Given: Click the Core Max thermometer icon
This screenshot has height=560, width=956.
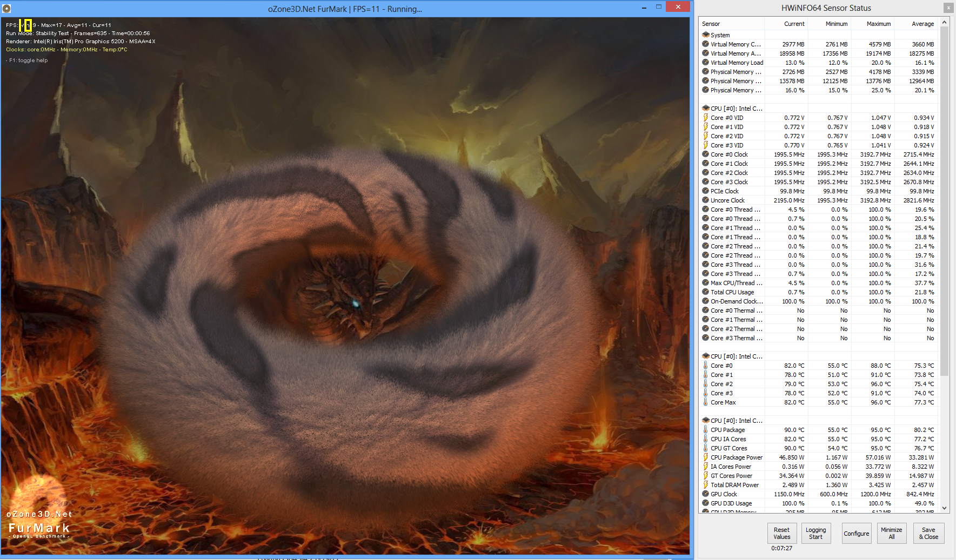Looking at the screenshot, I should (705, 402).
